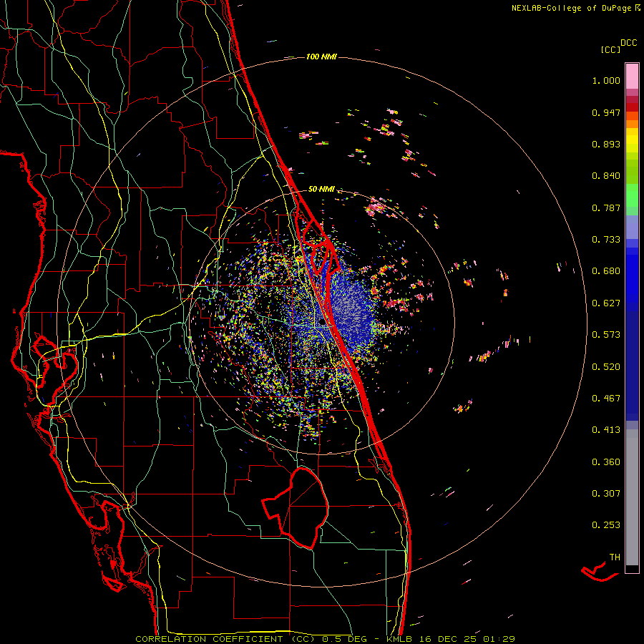Click the gray lower segment of color bar

point(632,497)
